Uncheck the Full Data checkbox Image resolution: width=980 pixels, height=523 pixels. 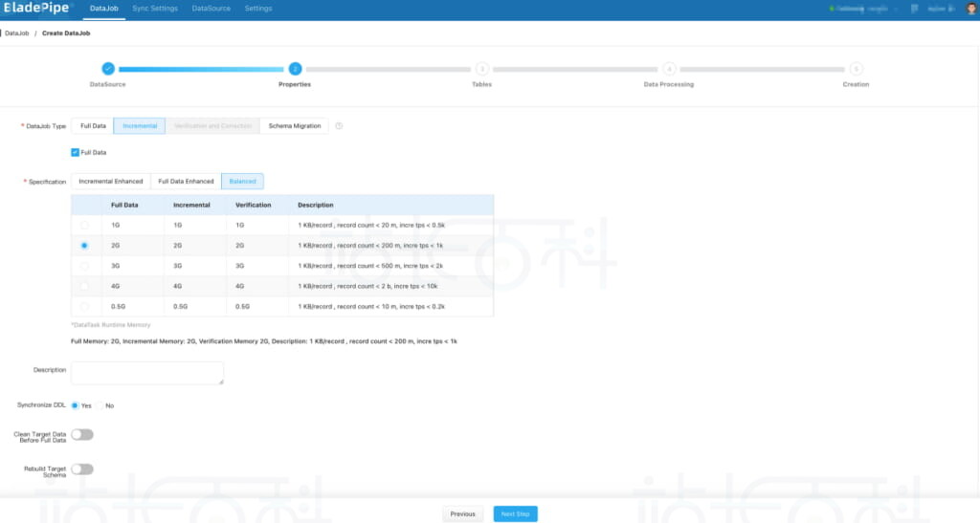click(x=76, y=152)
